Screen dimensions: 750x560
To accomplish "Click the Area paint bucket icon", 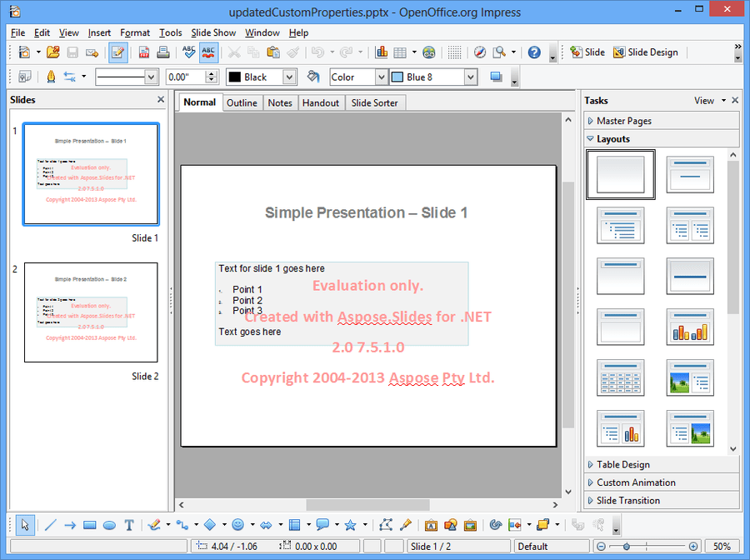I will 313,77.
